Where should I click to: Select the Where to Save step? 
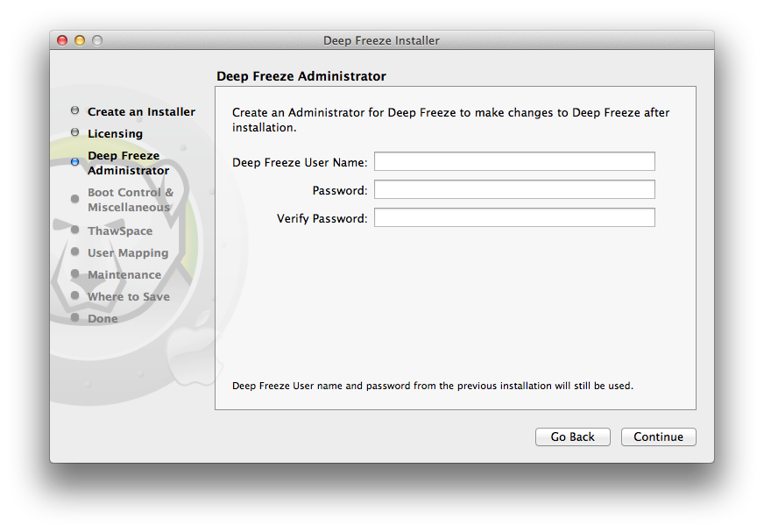[x=129, y=297]
